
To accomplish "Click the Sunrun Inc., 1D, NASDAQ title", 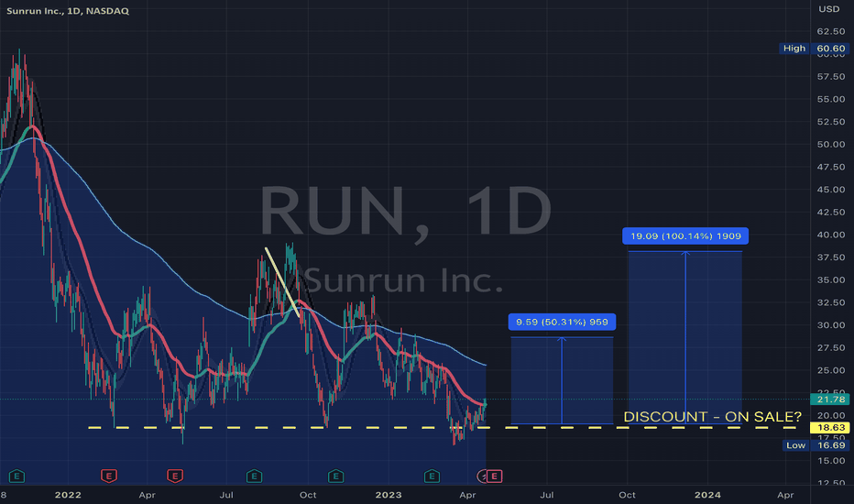I will [68, 11].
